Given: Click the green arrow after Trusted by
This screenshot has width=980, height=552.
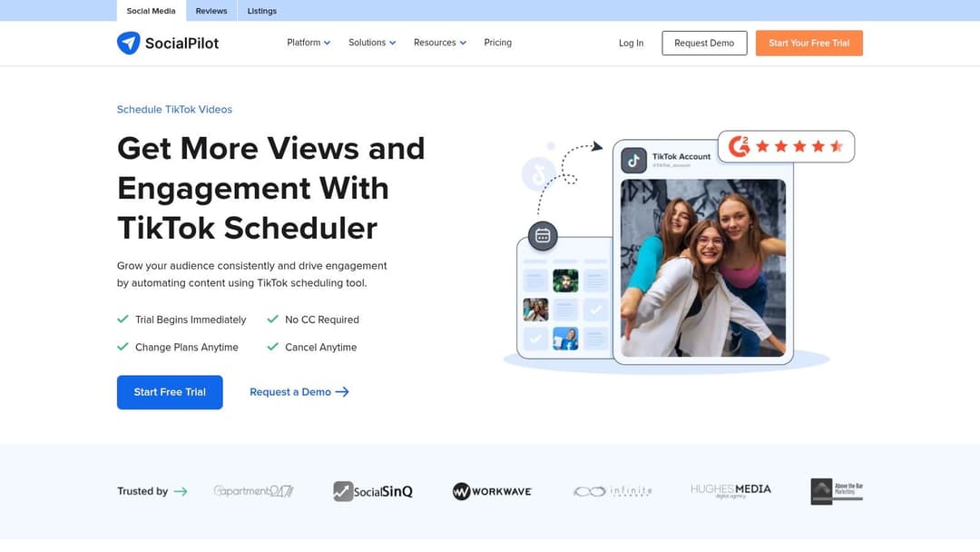Looking at the screenshot, I should (x=181, y=491).
